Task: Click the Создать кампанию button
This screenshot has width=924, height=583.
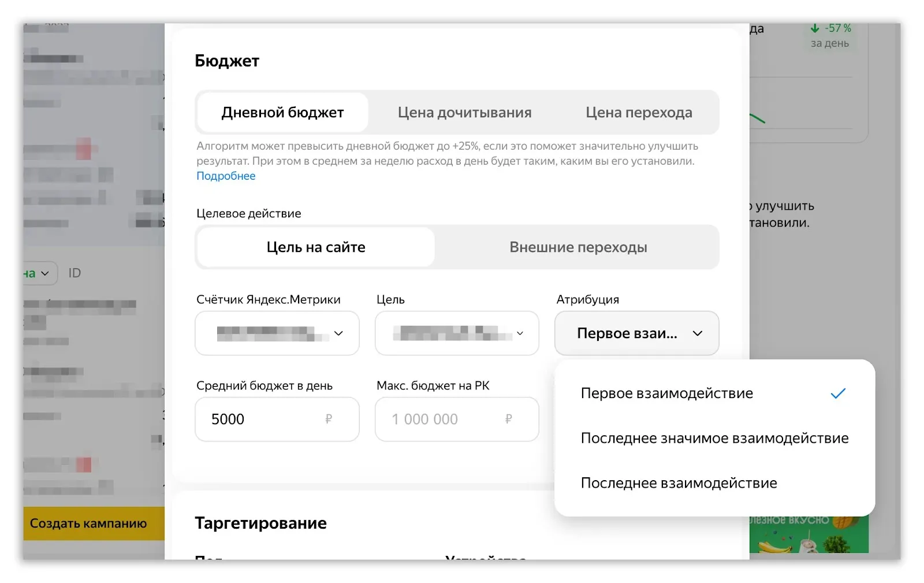Action: (94, 523)
